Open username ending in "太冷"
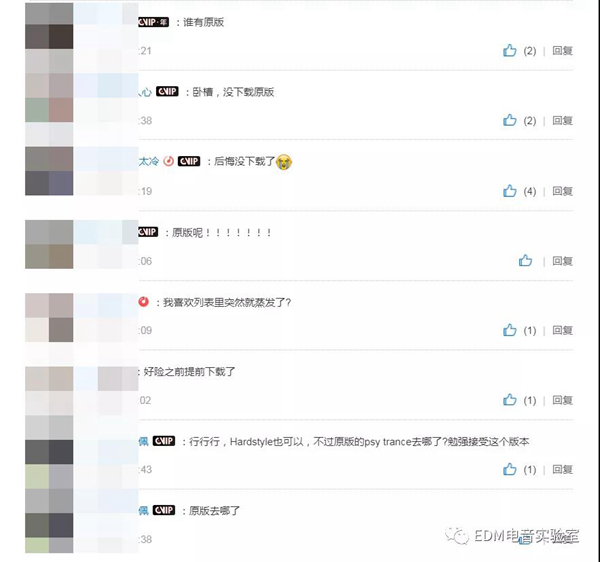 [x=148, y=161]
